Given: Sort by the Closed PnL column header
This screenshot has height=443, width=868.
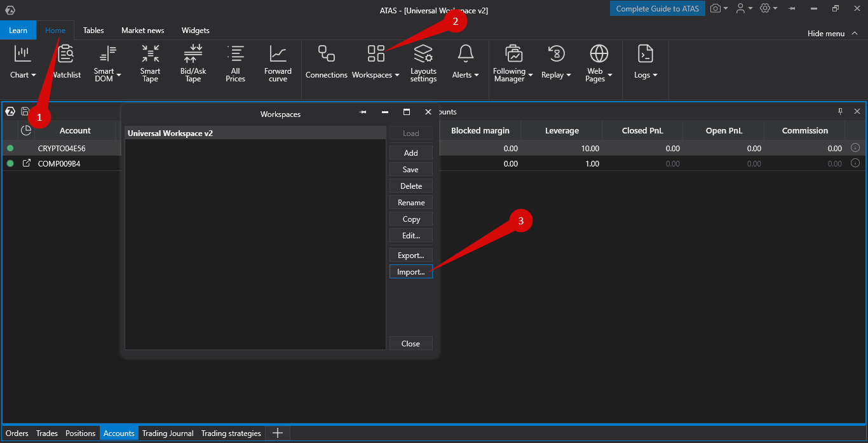Looking at the screenshot, I should click(x=642, y=130).
